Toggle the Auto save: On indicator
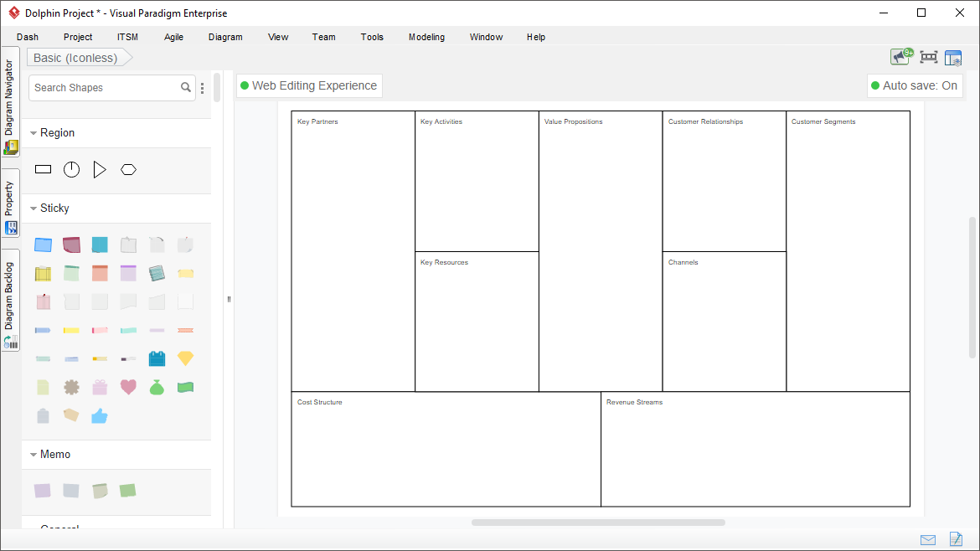Screen dimensions: 980x551 tap(915, 85)
